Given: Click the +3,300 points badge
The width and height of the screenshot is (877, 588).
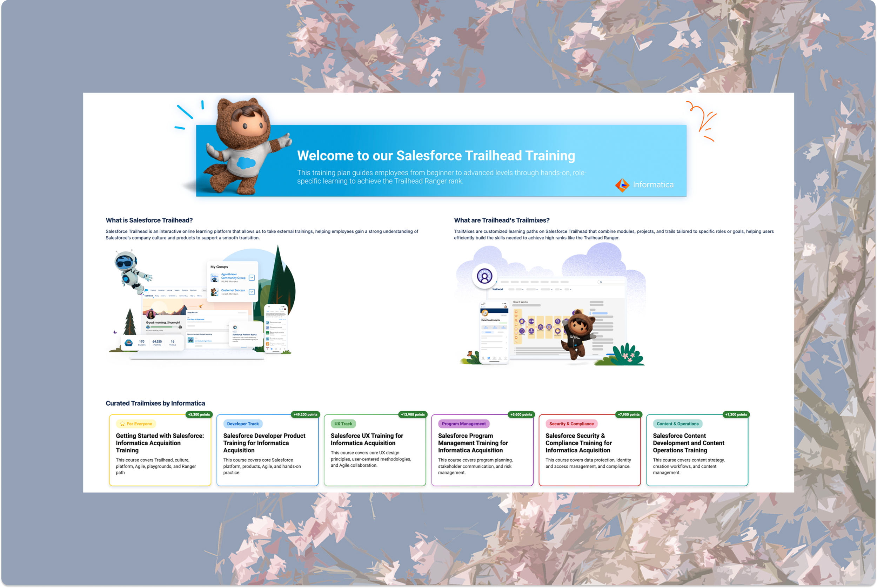Looking at the screenshot, I should coord(199,414).
